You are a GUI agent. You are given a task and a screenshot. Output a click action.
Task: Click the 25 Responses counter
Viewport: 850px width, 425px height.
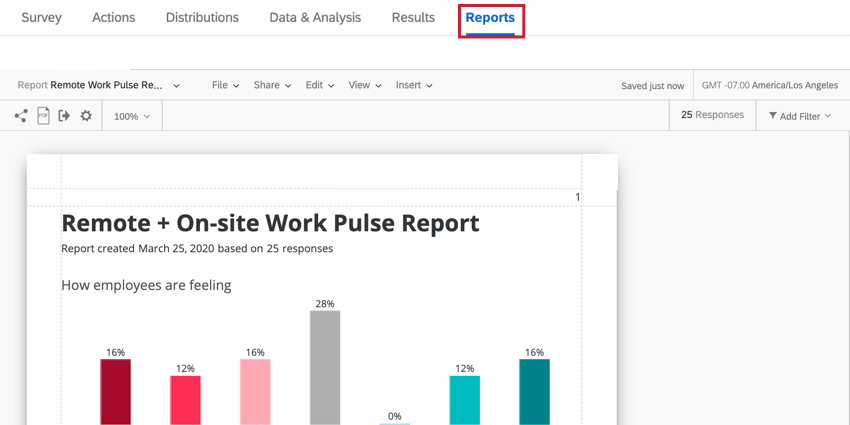pos(712,115)
